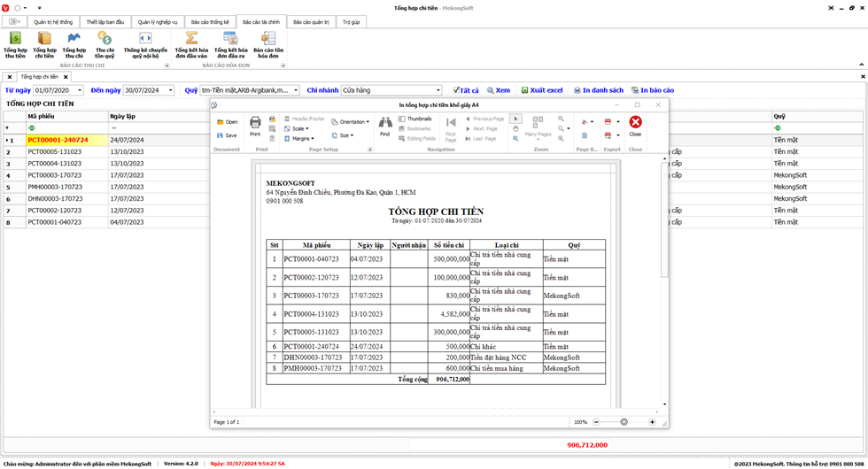Click the Xem button
This screenshot has height=469, width=868.
click(x=498, y=90)
